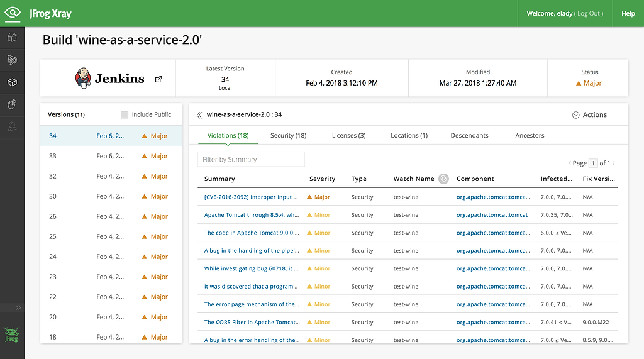Open the Help menu
The image size is (644, 359).
pyautogui.click(x=628, y=14)
